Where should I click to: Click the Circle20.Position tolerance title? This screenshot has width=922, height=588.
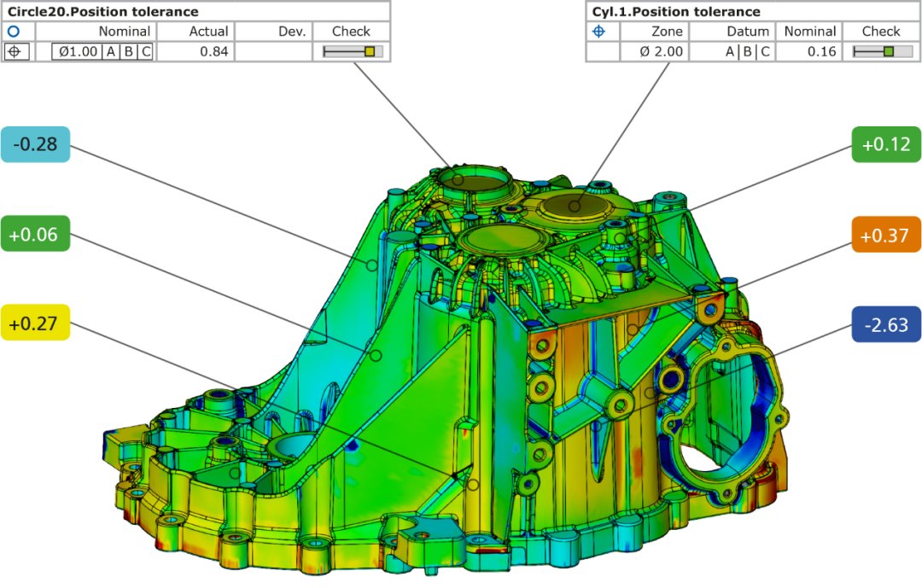click(103, 11)
